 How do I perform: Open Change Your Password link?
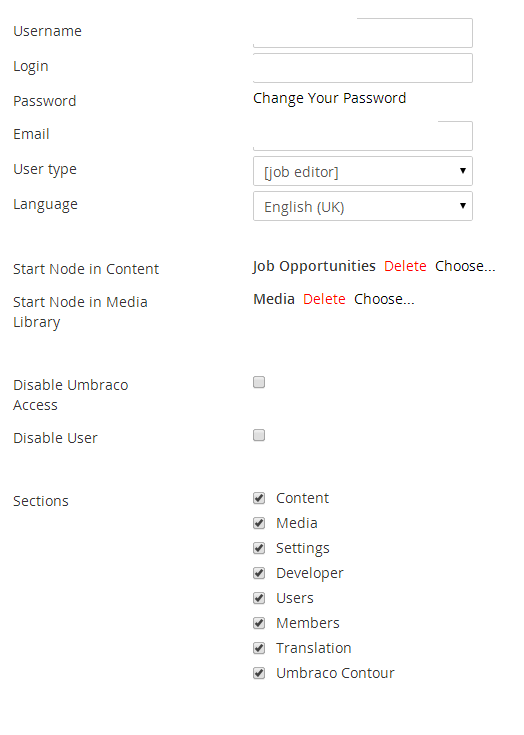[x=329, y=98]
